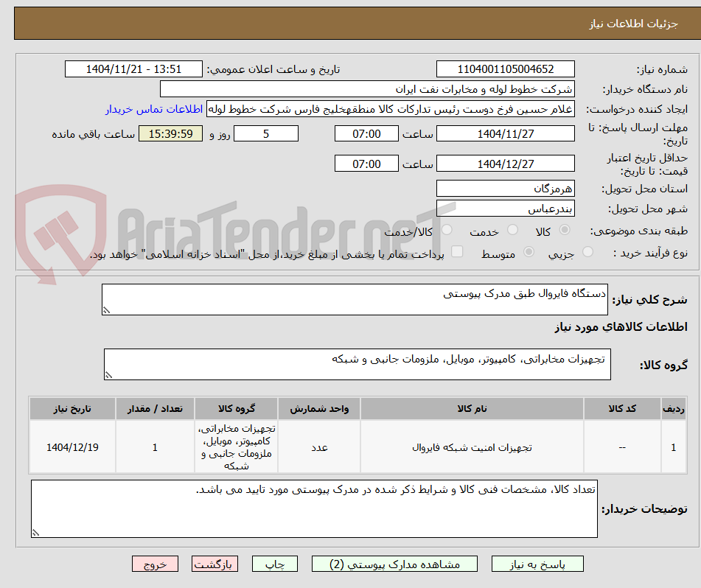
Task: Select the کالا/خدمت radio button
Action: [447, 230]
